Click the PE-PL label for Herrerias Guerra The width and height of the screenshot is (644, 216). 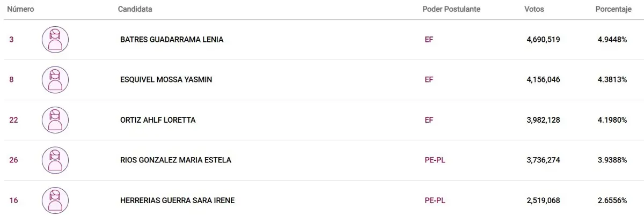pyautogui.click(x=435, y=200)
